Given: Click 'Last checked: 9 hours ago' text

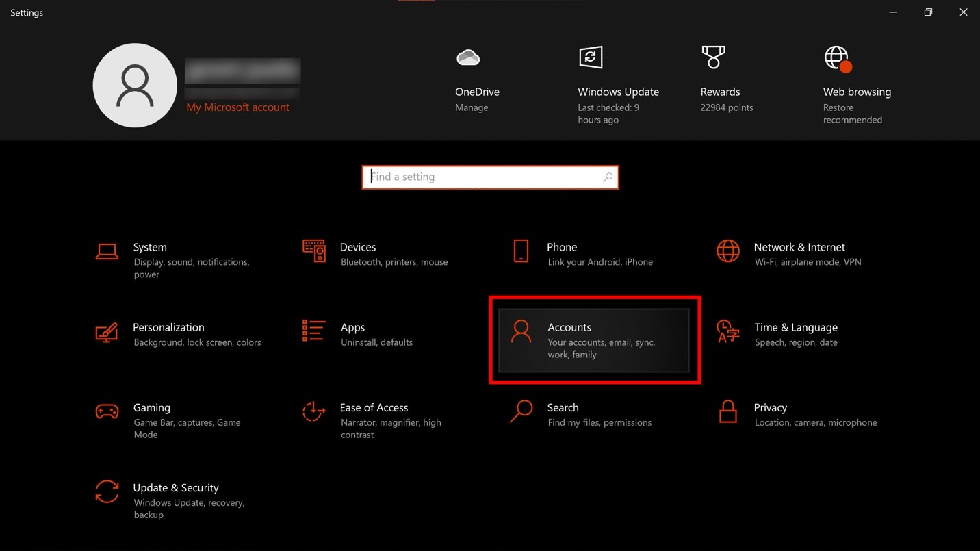Looking at the screenshot, I should coord(608,114).
